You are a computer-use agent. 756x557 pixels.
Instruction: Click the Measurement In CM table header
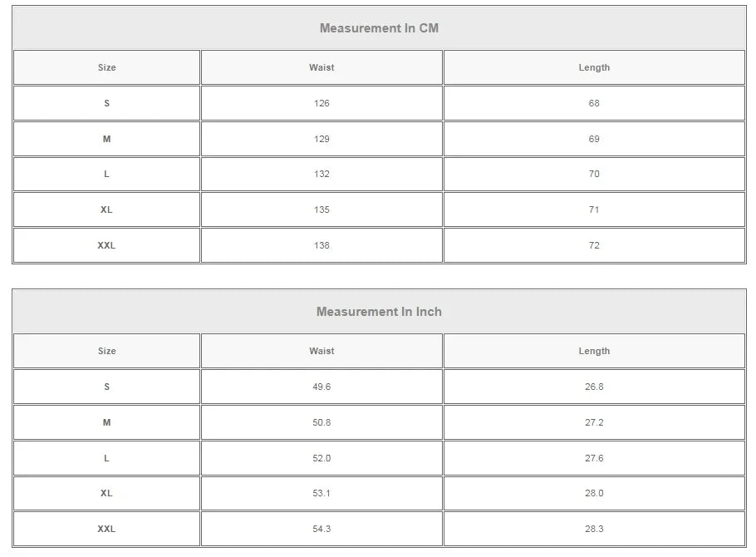point(379,28)
